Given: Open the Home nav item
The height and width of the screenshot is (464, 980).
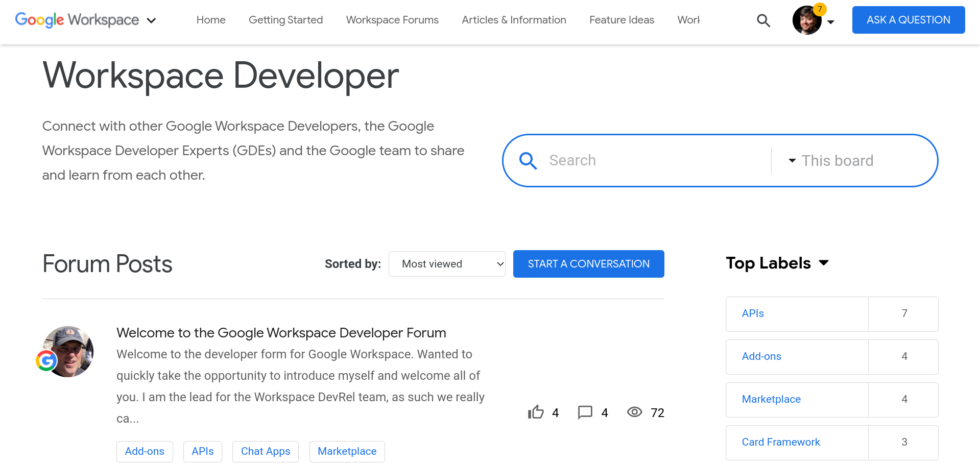Looking at the screenshot, I should (x=211, y=20).
